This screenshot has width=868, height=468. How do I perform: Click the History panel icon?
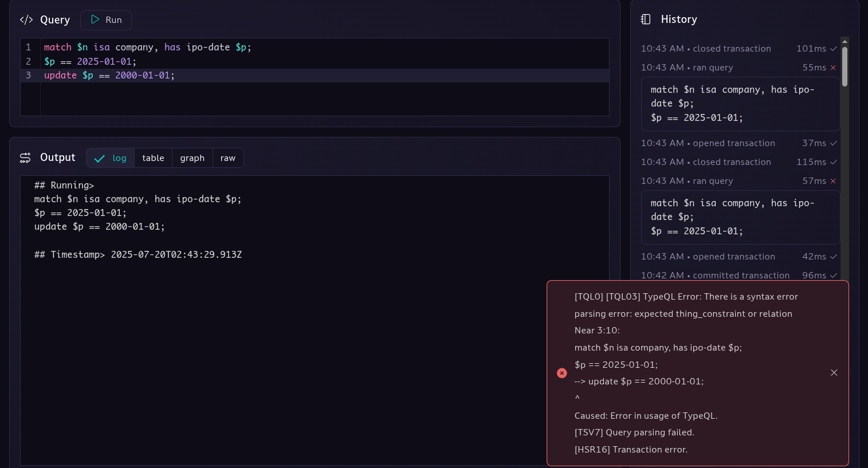coord(646,19)
